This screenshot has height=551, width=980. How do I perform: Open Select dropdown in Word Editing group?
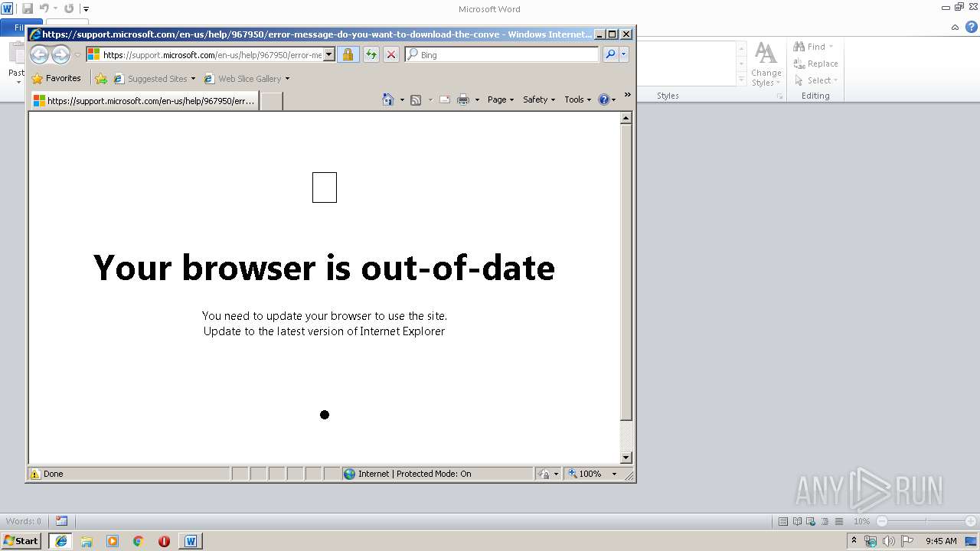815,80
